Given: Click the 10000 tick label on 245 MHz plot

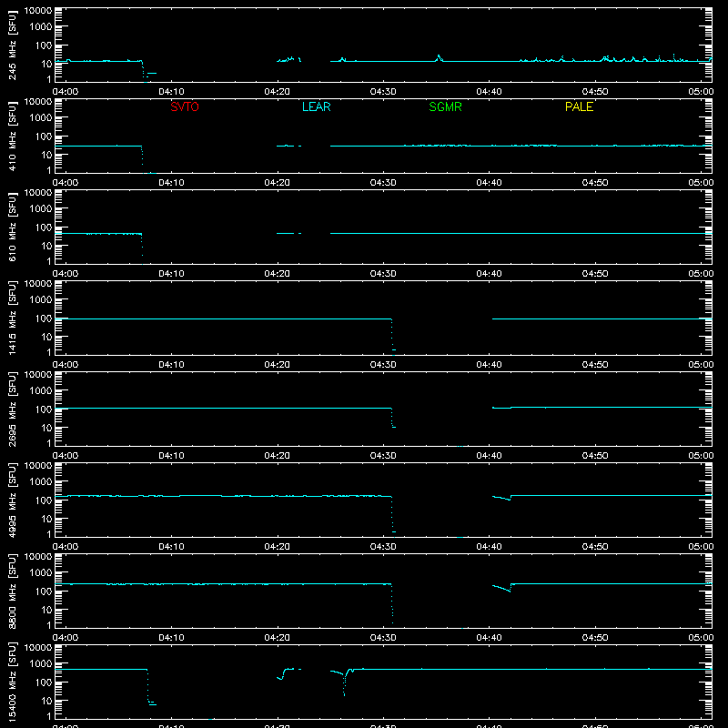Looking at the screenshot, I should [38, 11].
